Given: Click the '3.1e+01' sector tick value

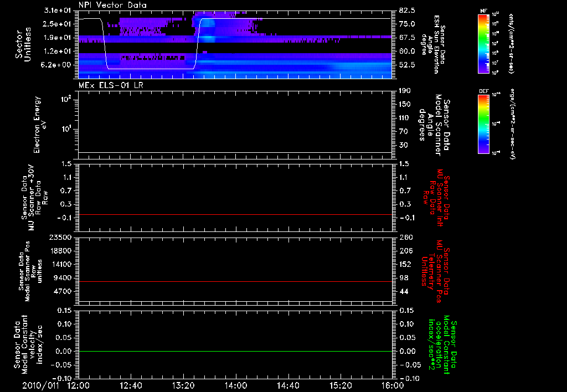Looking at the screenshot, I should [58, 11].
